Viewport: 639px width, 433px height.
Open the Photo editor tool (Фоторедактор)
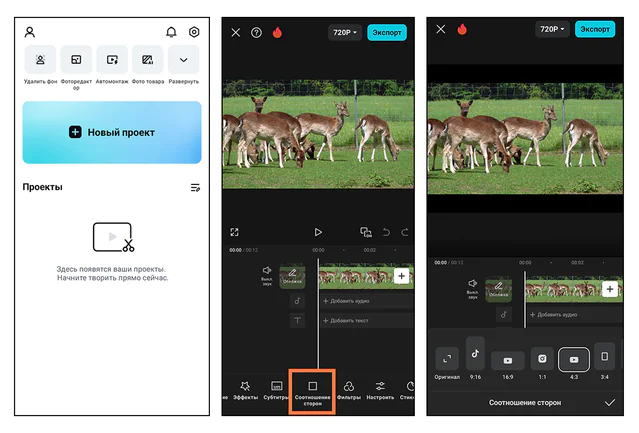click(76, 61)
